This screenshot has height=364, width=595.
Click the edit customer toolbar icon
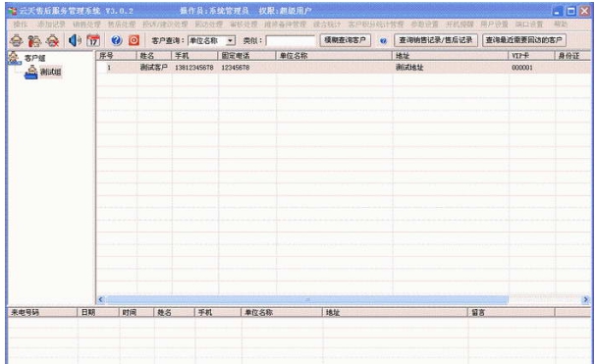tap(34, 40)
